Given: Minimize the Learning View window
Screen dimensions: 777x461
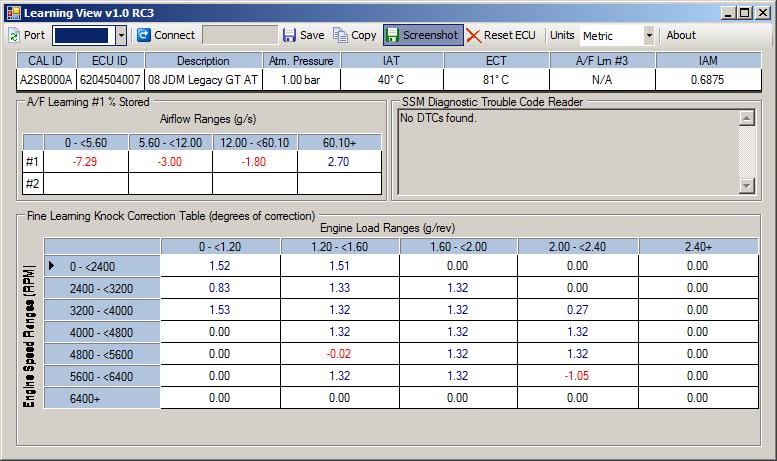Looking at the screenshot, I should tap(727, 13).
